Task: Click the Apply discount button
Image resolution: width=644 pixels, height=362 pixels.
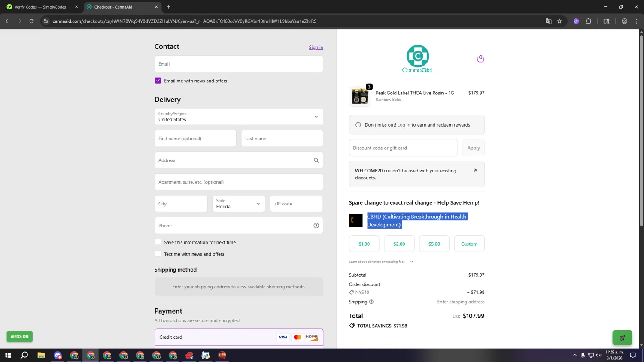Action: (x=474, y=148)
